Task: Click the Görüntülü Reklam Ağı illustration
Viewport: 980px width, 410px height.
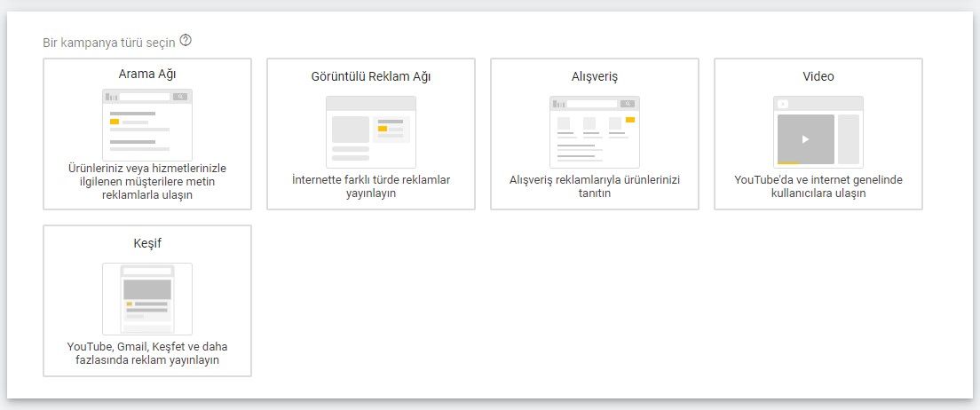Action: click(371, 132)
